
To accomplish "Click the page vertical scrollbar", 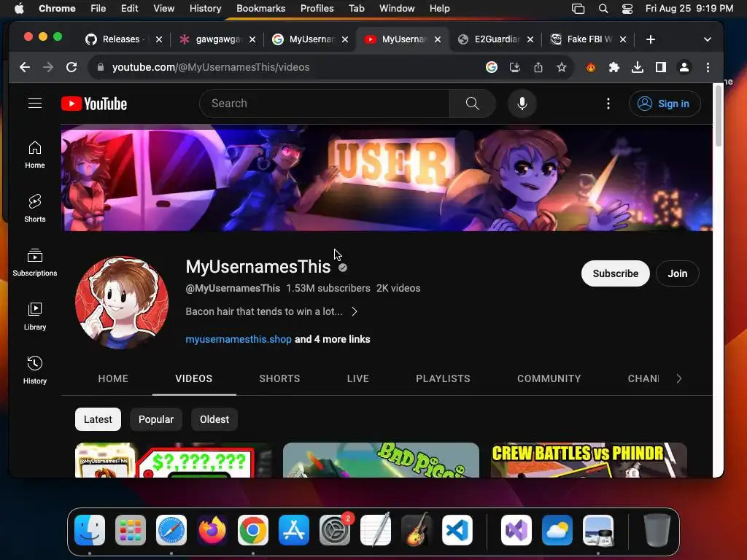I will (x=718, y=116).
